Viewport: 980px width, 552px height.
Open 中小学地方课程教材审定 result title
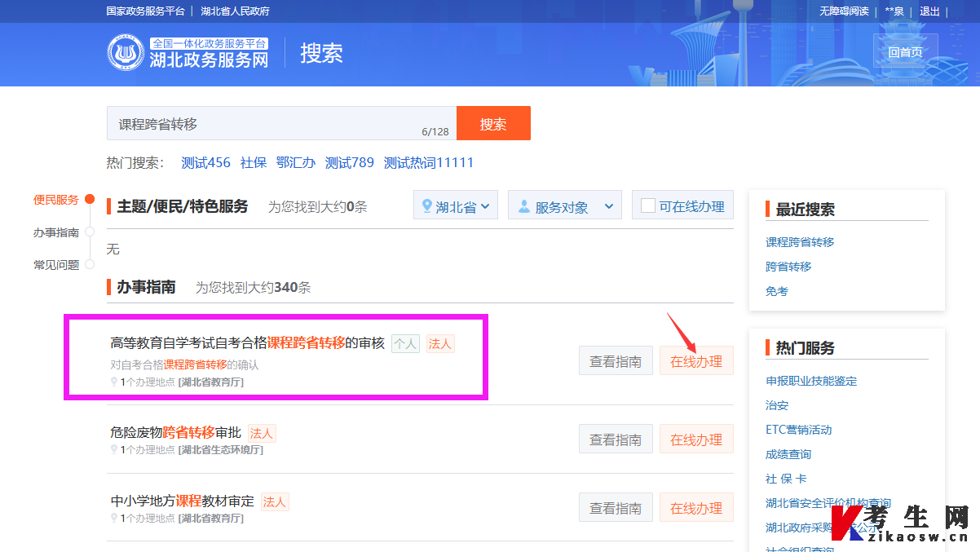[183, 501]
